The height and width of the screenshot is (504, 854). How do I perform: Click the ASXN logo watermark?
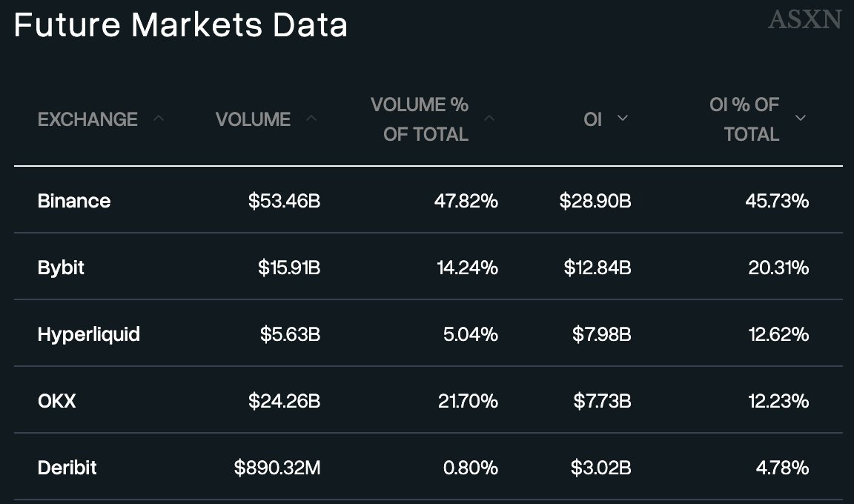tap(804, 19)
